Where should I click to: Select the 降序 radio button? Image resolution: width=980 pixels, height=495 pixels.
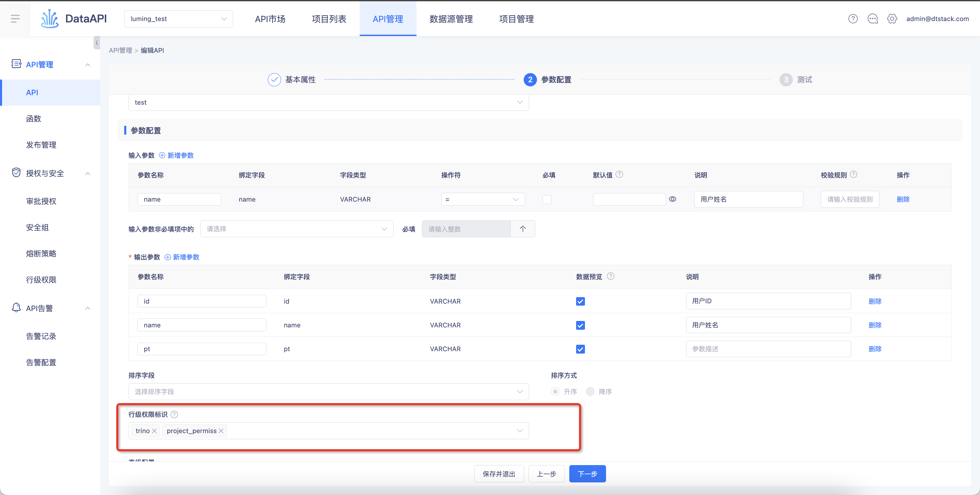(x=590, y=391)
